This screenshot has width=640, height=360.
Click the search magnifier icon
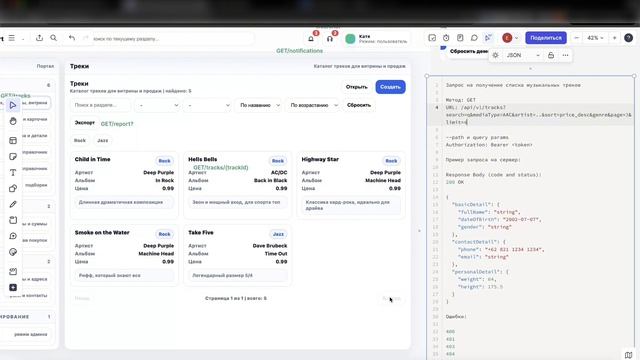53,38
